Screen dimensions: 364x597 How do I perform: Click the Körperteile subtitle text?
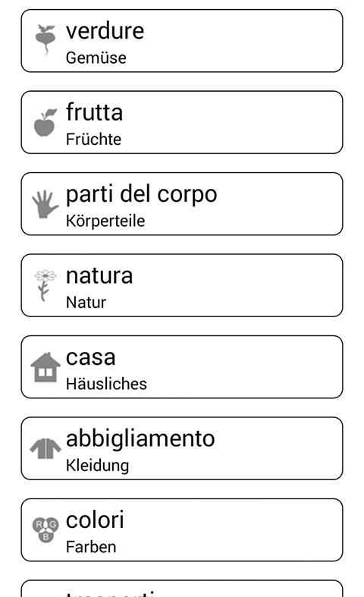coord(105,221)
